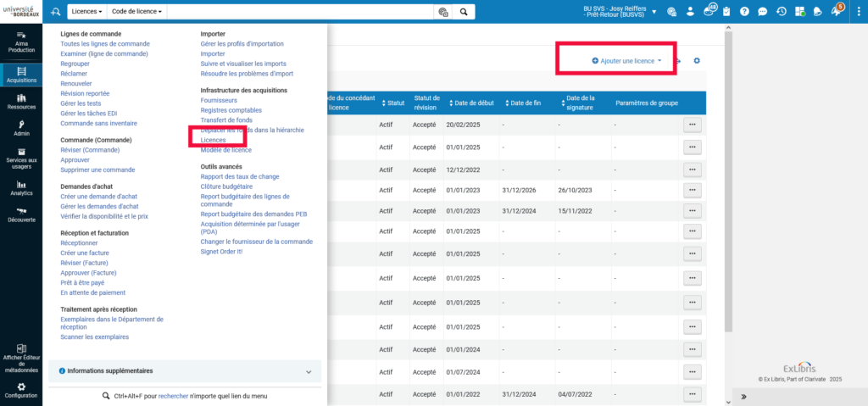Open the Licences search type dropdown
The height and width of the screenshot is (406, 868).
coord(87,12)
